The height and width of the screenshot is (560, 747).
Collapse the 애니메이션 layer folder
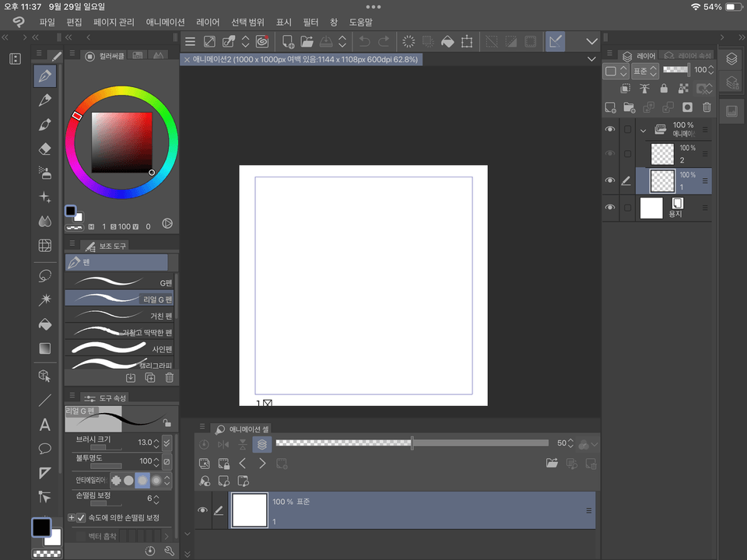641,128
